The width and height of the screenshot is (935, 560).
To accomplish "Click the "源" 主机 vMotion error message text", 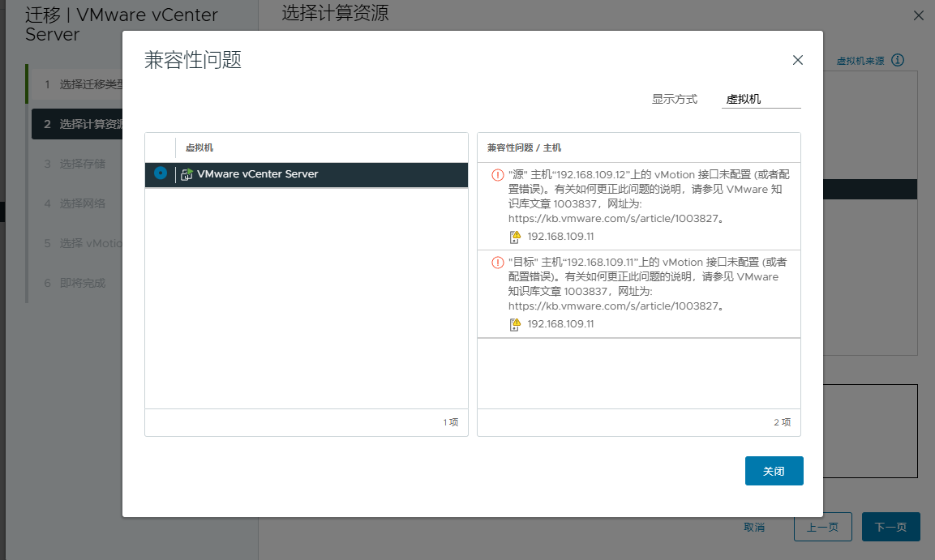I will click(649, 197).
